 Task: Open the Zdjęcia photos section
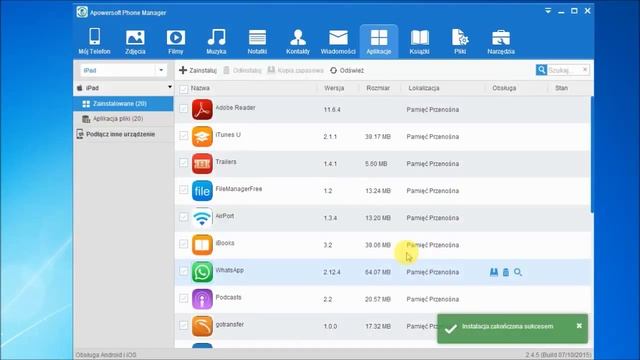pos(135,41)
